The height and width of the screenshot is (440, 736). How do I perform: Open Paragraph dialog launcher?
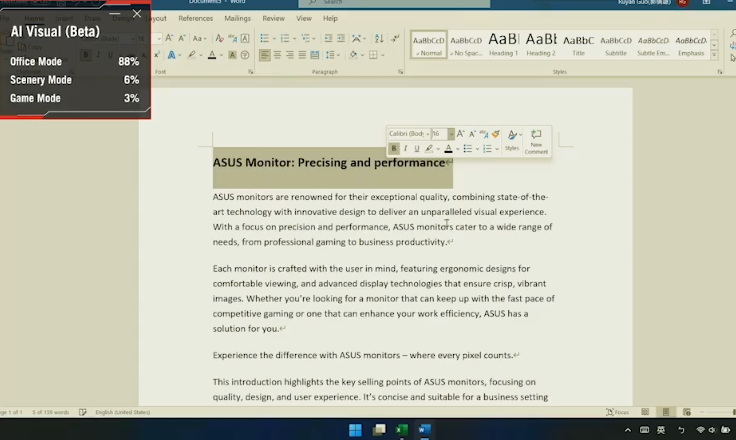point(400,72)
